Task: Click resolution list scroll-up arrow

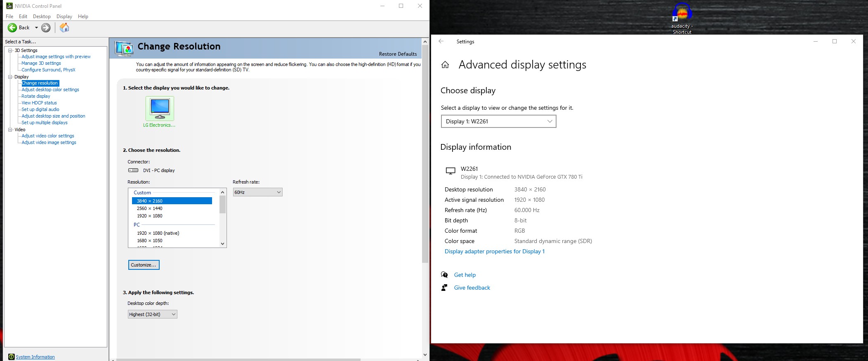Action: pos(223,192)
